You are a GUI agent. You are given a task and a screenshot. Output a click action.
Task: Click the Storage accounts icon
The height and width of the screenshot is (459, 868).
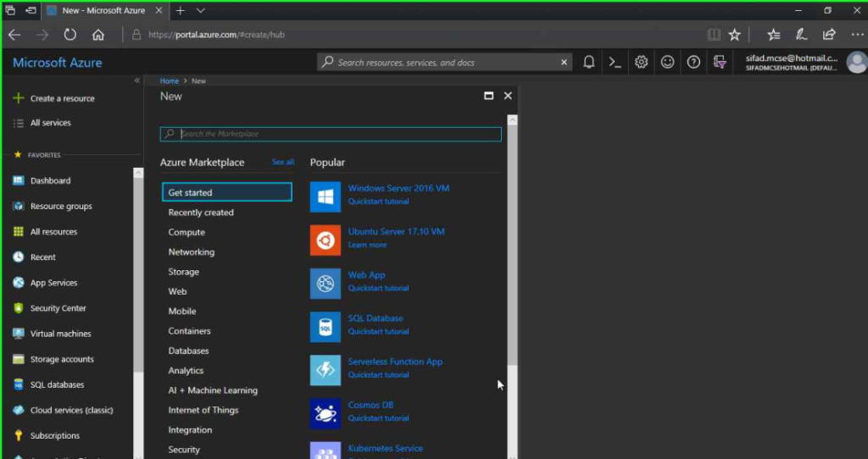pyautogui.click(x=19, y=359)
